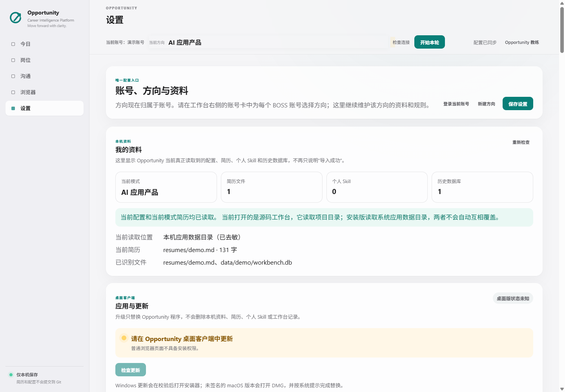Click the 应用与更新 heading
565x392 pixels.
coord(132,306)
